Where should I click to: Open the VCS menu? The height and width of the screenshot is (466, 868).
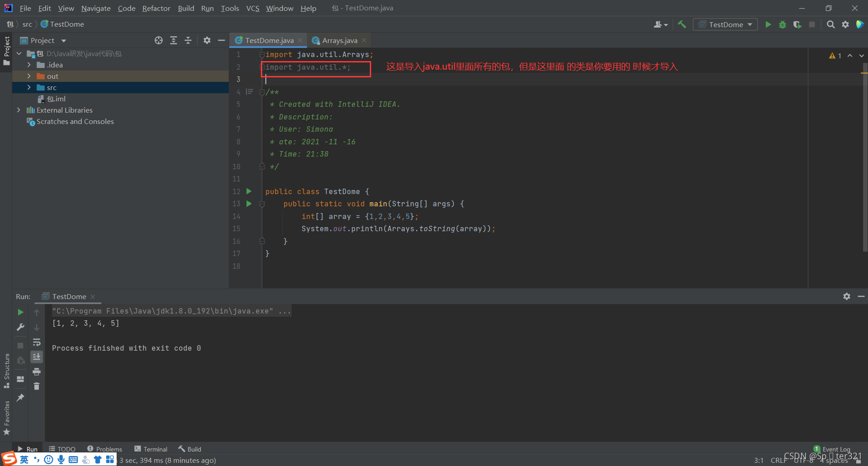click(253, 8)
